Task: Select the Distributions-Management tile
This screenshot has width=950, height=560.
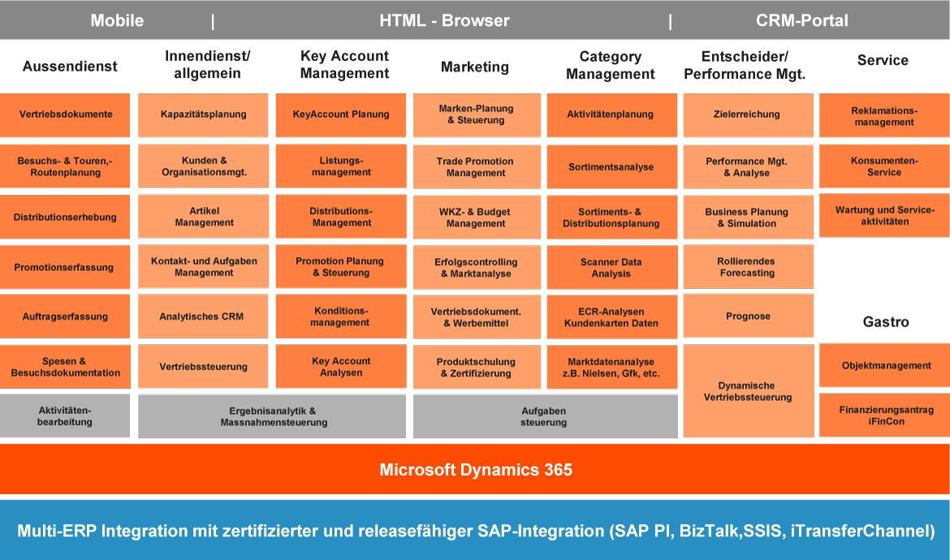Action: pyautogui.click(x=341, y=217)
